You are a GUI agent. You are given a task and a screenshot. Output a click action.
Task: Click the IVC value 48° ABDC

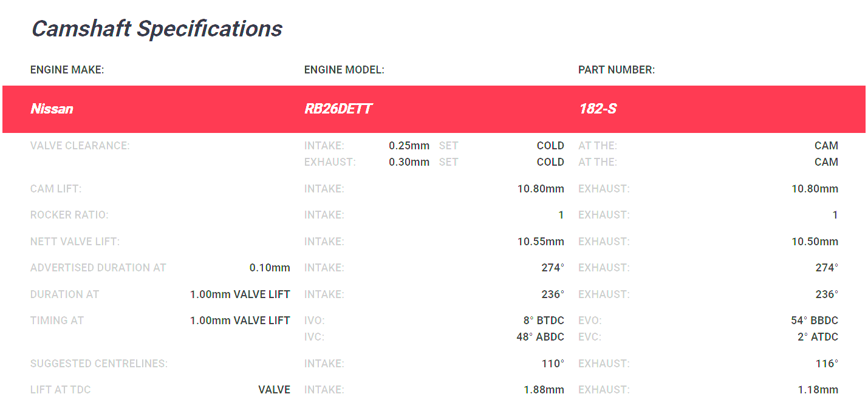click(x=540, y=337)
